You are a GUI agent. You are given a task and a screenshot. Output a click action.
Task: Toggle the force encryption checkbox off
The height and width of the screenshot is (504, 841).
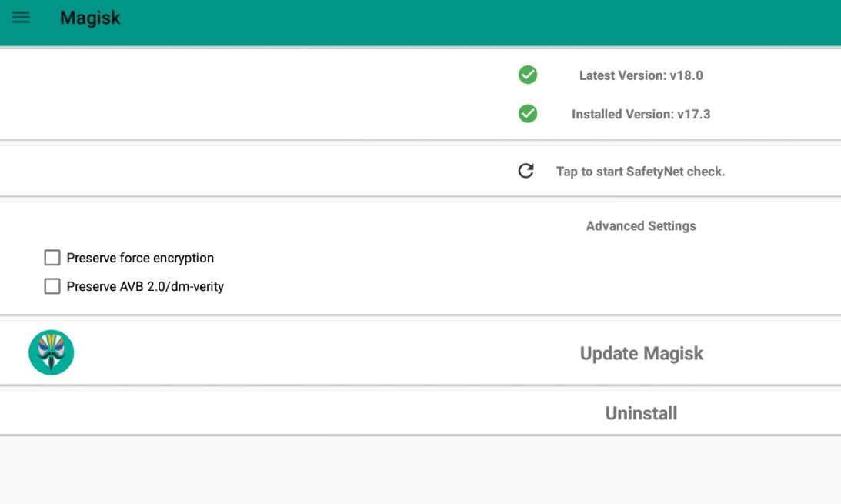point(52,257)
